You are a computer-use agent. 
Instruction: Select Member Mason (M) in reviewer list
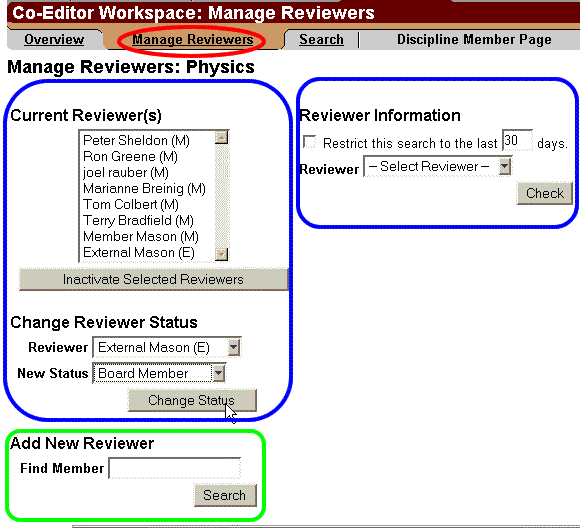[141, 236]
